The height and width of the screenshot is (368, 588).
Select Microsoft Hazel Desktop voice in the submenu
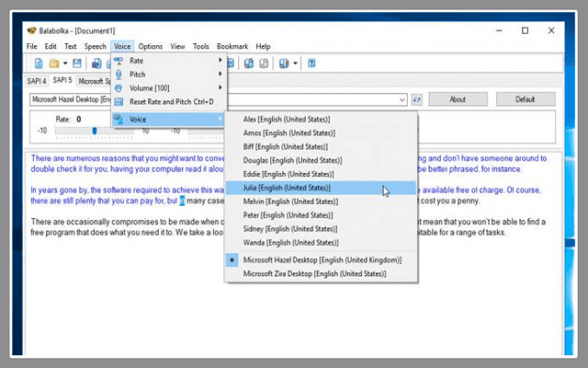click(x=322, y=260)
